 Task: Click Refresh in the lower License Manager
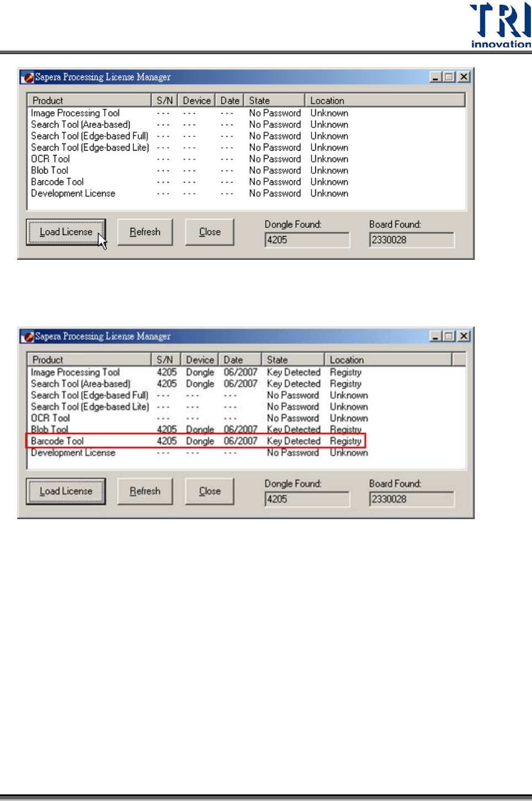145,492
